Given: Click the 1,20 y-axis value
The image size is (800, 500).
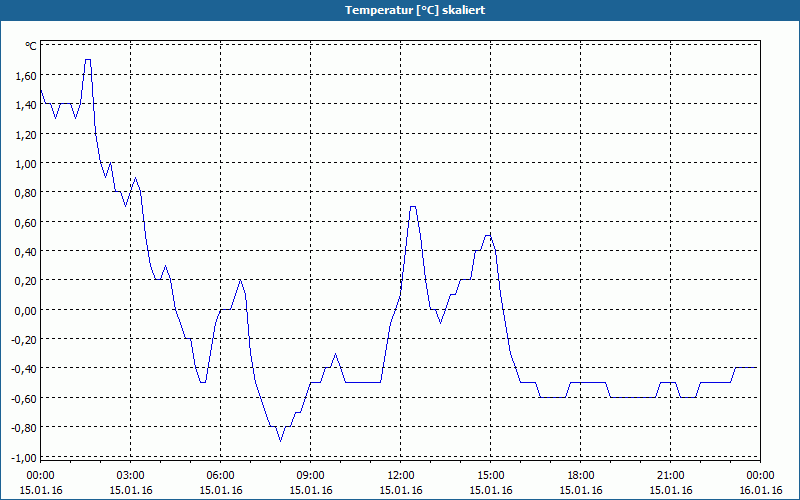Looking at the screenshot, I should coord(27,134).
